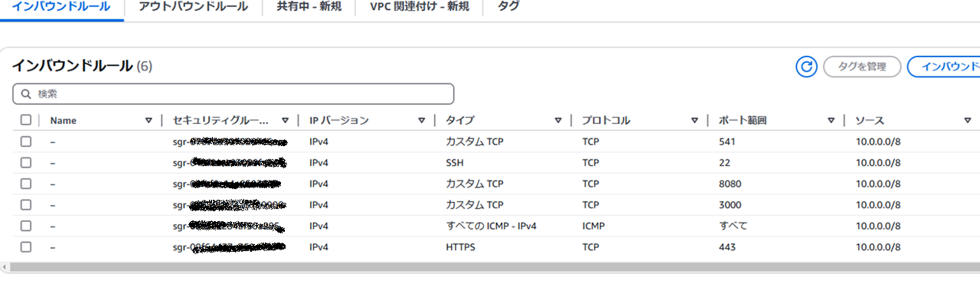
Task: Click the HTTPS type cell
Action: [x=460, y=247]
